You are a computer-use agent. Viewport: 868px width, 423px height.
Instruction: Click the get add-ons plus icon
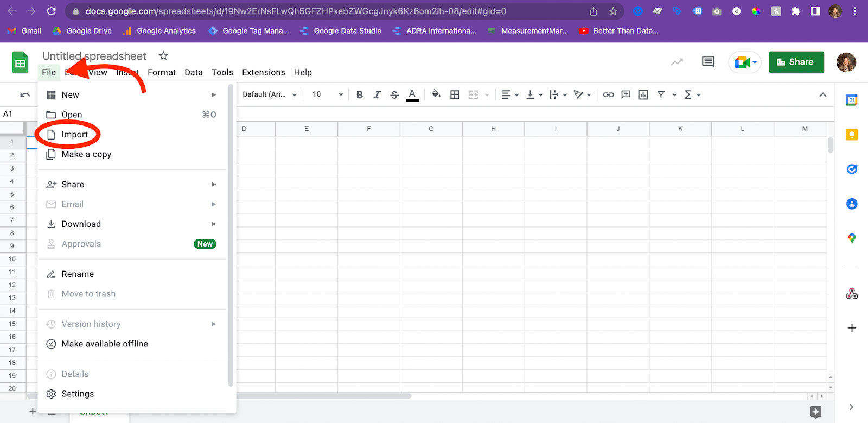point(852,328)
